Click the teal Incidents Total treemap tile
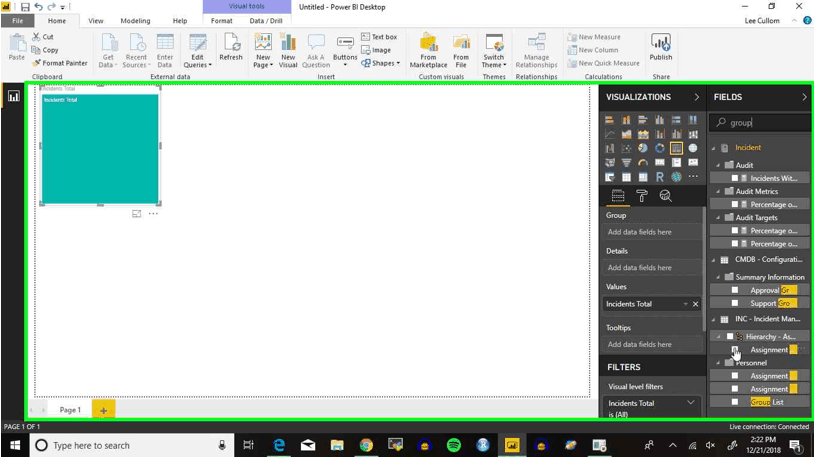816x459 pixels. click(x=100, y=149)
